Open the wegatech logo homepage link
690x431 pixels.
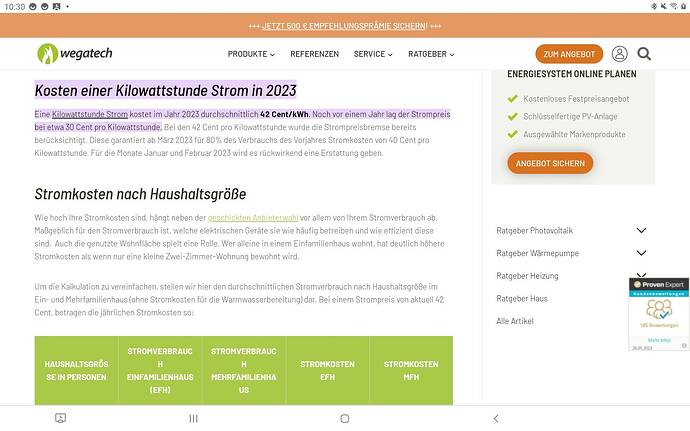click(x=75, y=54)
